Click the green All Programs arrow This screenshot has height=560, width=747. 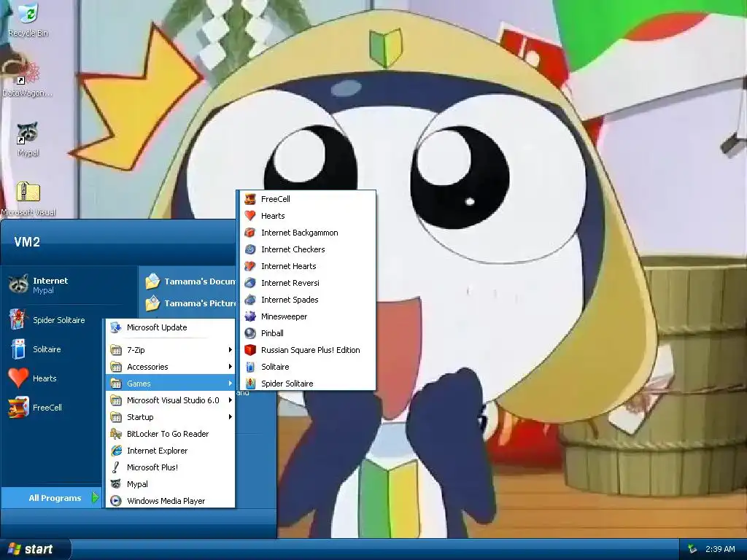(95, 497)
